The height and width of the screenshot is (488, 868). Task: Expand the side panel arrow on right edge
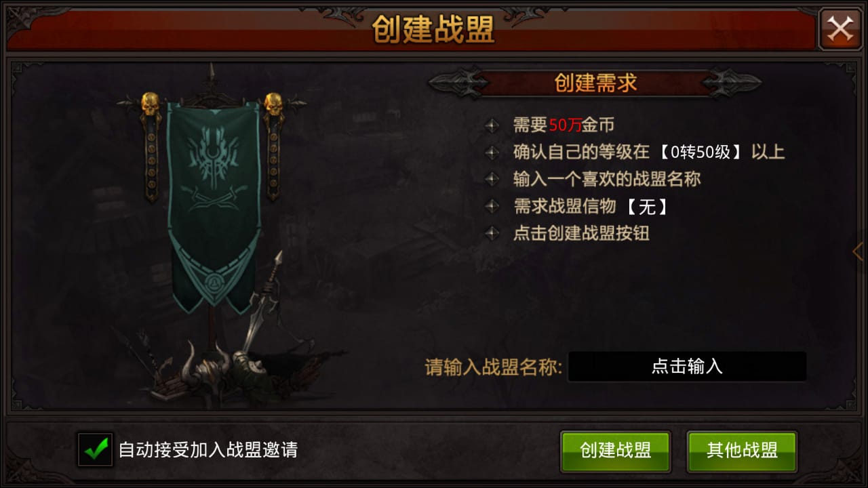[x=859, y=251]
